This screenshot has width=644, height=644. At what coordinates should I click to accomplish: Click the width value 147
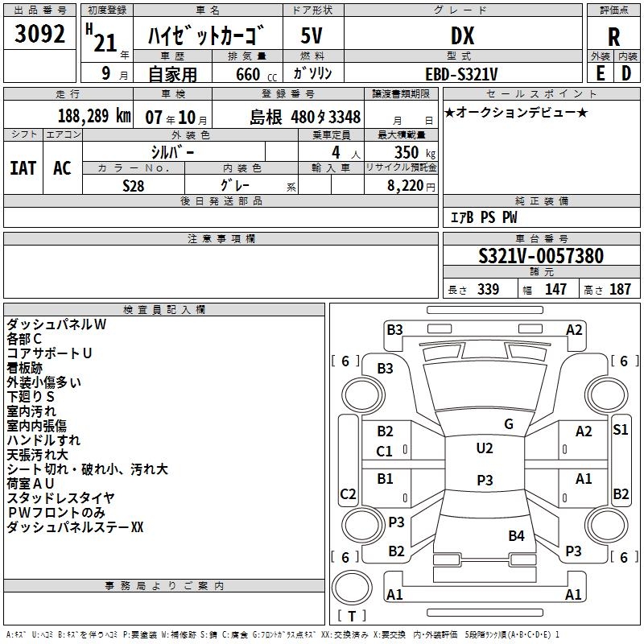(555, 289)
